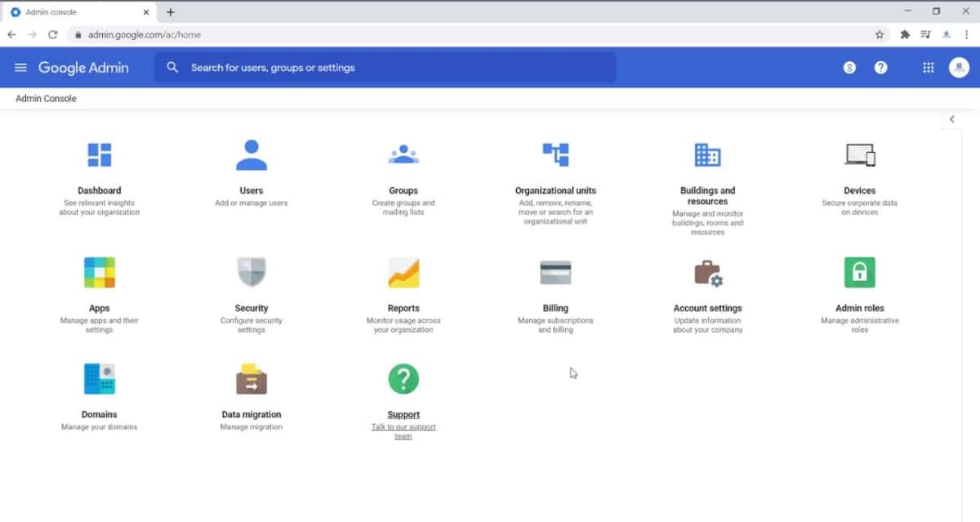
Task: Go back to the previous page
Action: [11, 34]
